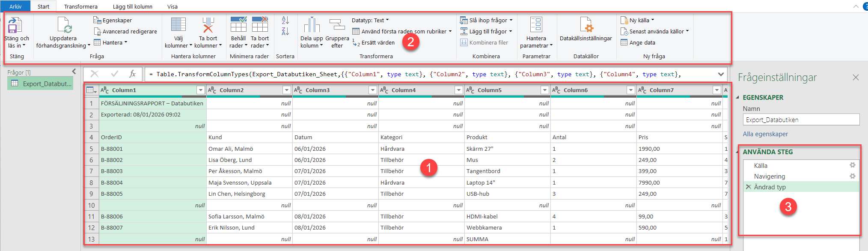The height and width of the screenshot is (251, 868).
Task: Sort ascending with the A-Z icon
Action: pos(285,20)
